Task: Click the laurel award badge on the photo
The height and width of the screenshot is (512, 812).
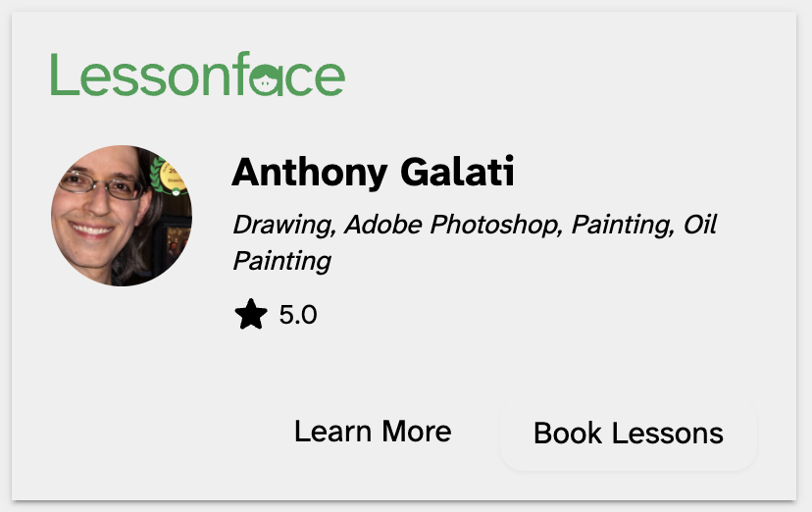Action: pos(171,176)
